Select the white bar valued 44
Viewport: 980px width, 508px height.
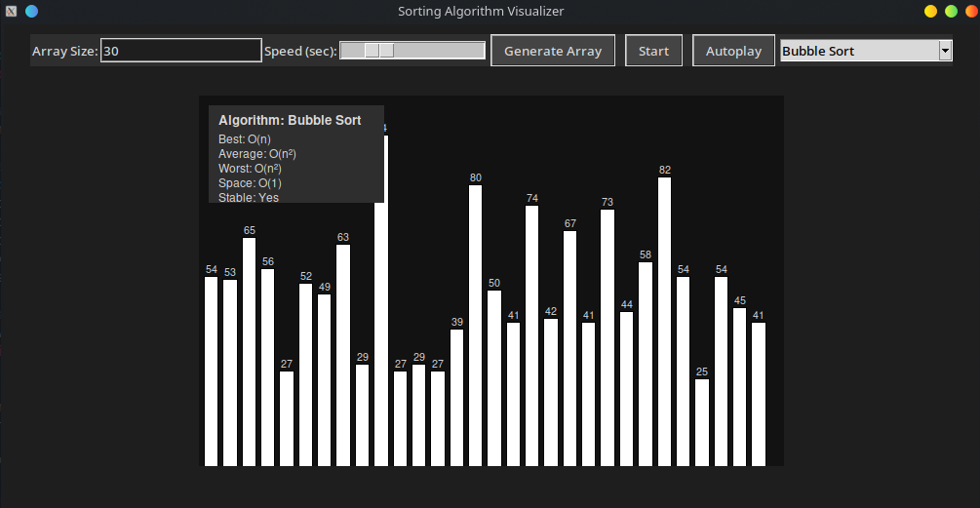(x=626, y=389)
